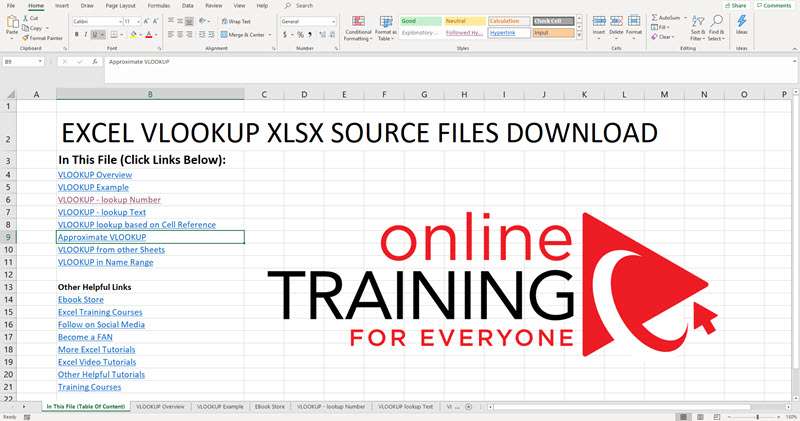Open the EBook Store sheet tab
This screenshot has width=800, height=421.
point(269,407)
